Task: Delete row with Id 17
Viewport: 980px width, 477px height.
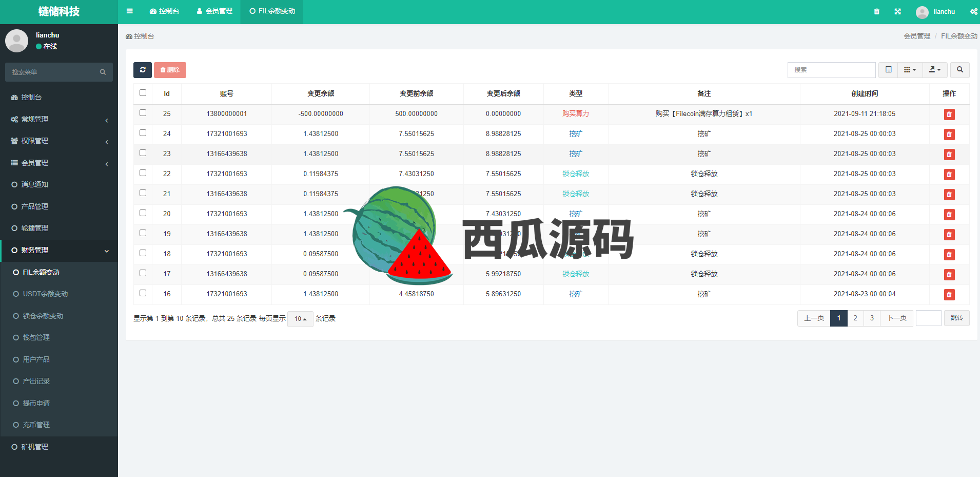Action: [x=949, y=275]
